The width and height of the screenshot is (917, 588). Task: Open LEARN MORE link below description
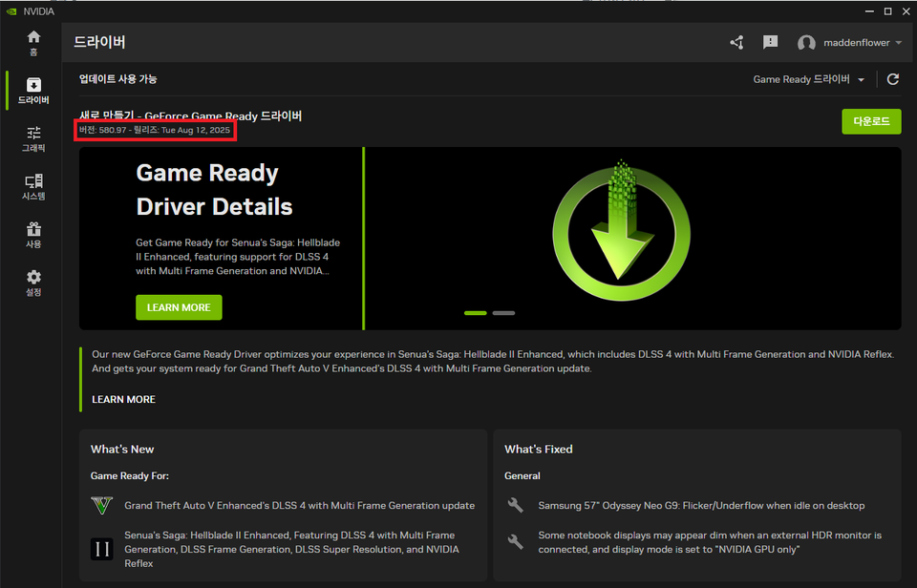pos(123,399)
